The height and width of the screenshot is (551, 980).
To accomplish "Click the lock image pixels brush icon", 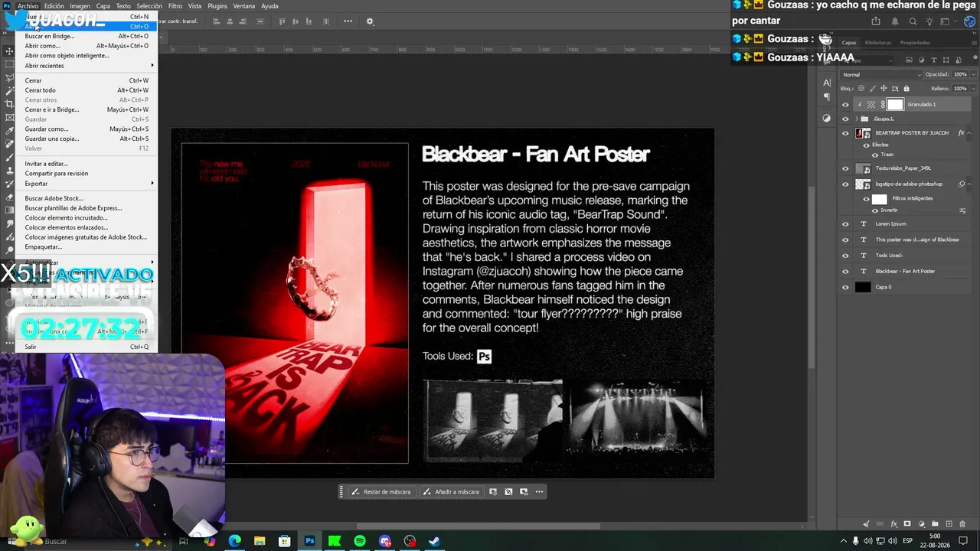I will coord(872,89).
